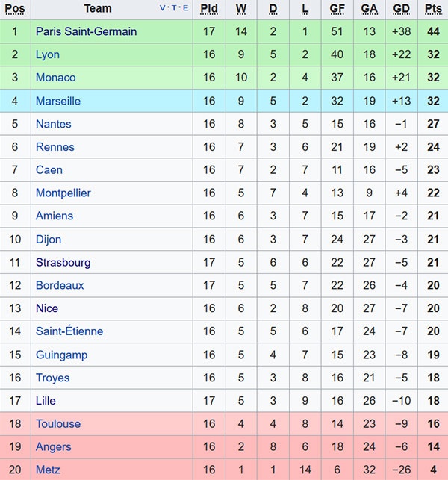Screen dimensions: 448x480
Task: Open the Paris Saint-Germain team link
Action: click(x=86, y=32)
